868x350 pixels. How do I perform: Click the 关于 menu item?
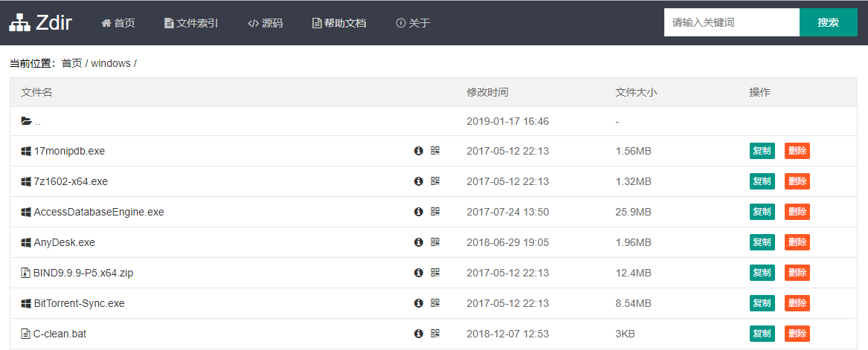coord(414,23)
